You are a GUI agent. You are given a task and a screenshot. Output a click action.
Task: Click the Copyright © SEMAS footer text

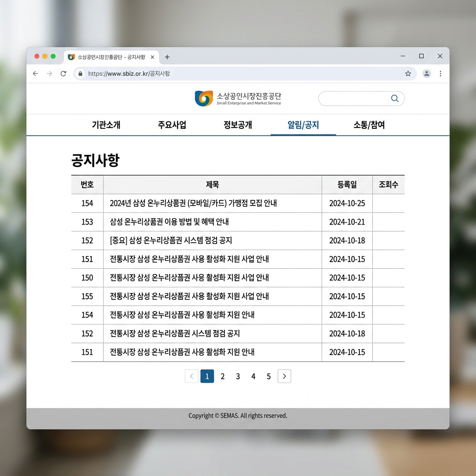(238, 416)
